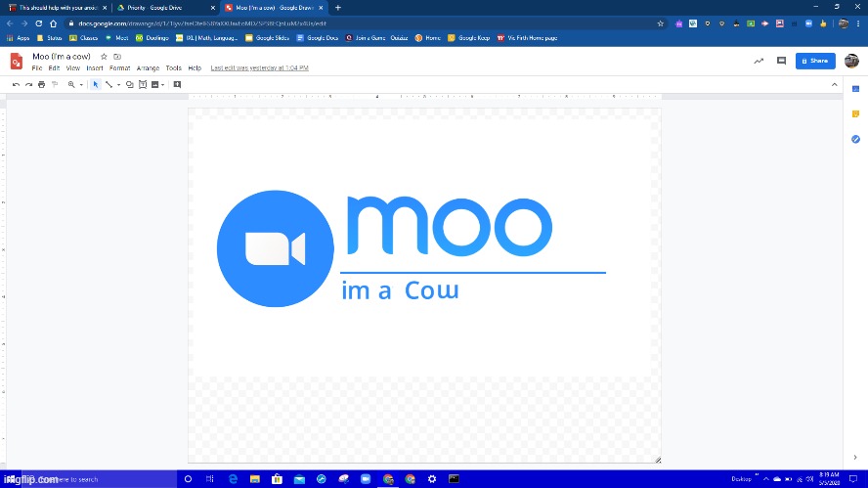Collapse the side panel arrow at bottom right
Screen dimensions: 868x488
855,458
